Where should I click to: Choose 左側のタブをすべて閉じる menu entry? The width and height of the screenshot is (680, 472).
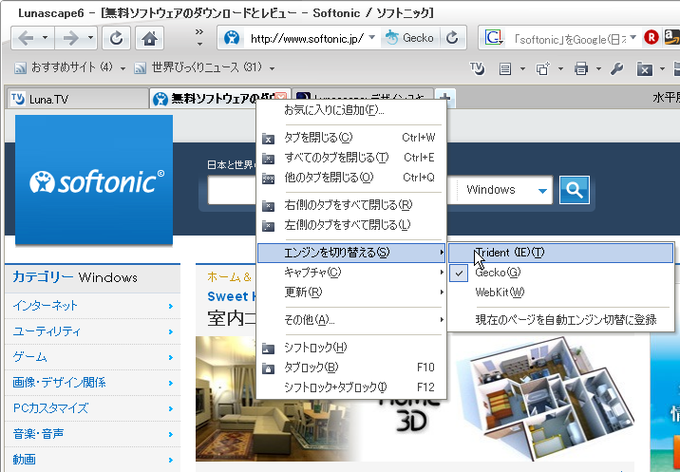(351, 225)
